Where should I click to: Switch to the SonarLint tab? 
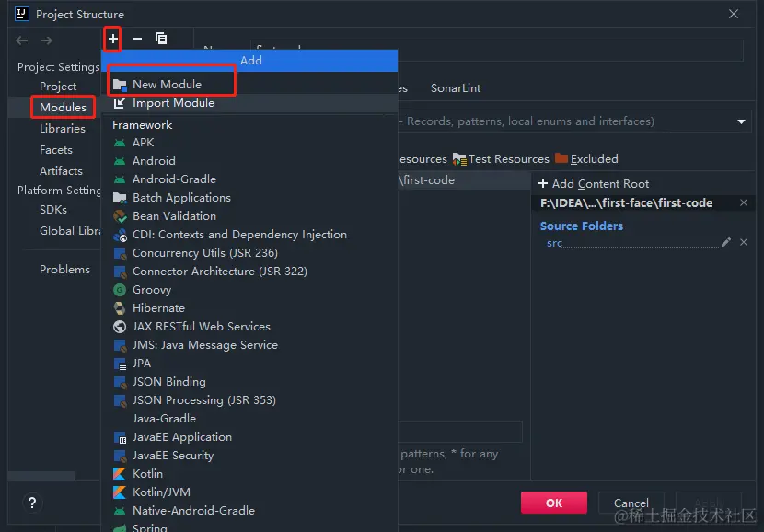[x=456, y=88]
